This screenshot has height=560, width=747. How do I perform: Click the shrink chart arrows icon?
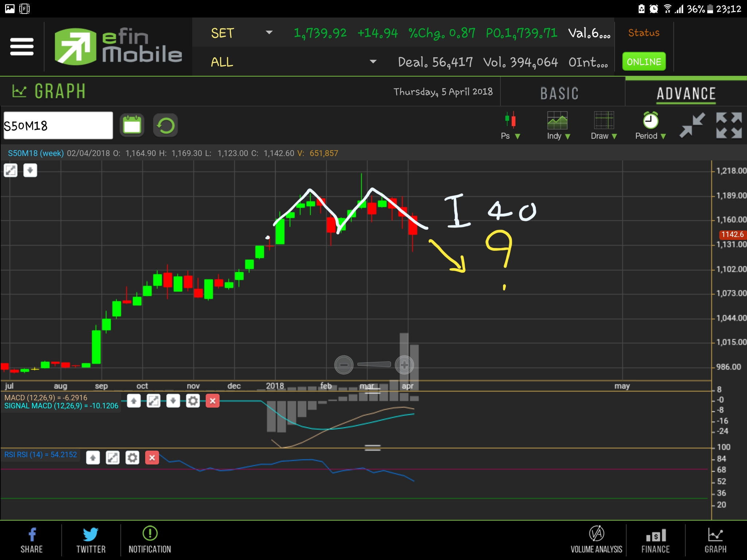tap(692, 125)
